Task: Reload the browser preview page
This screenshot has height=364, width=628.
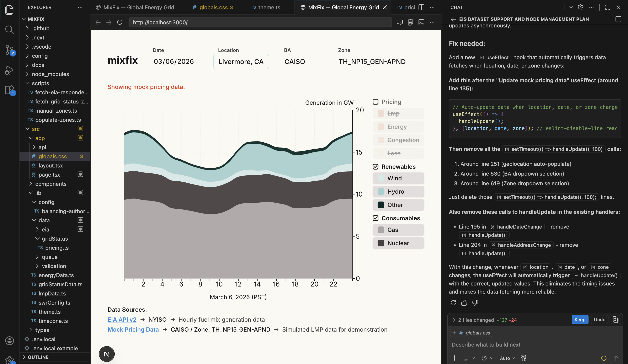Action: 120,22
